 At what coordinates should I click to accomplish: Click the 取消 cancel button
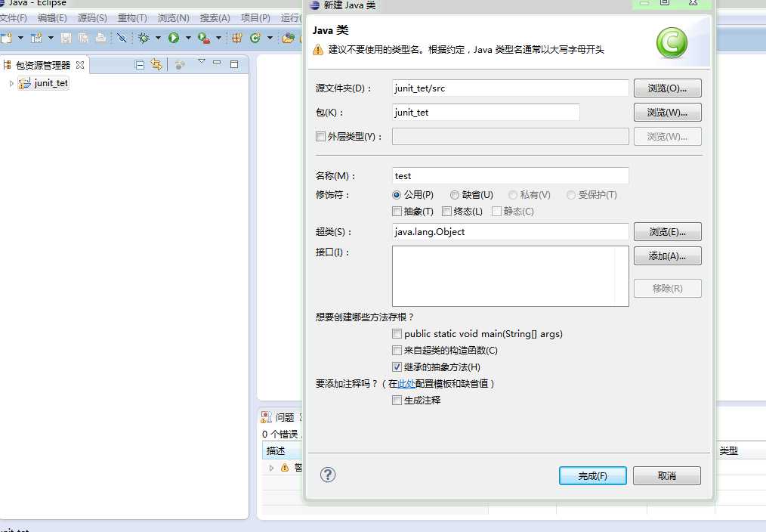click(x=667, y=476)
